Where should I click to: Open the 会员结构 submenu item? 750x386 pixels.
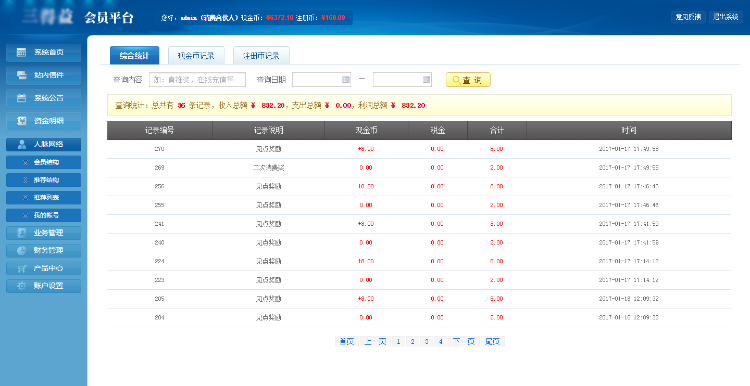pos(44,162)
